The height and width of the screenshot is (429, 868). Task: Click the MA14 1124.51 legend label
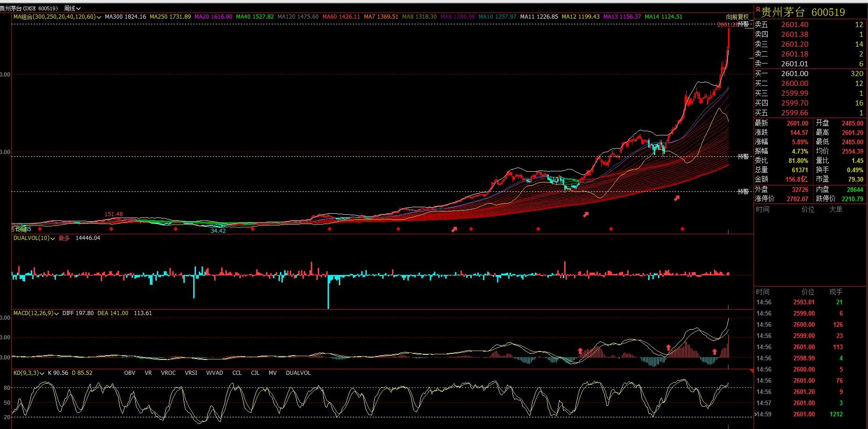pyautogui.click(x=664, y=17)
